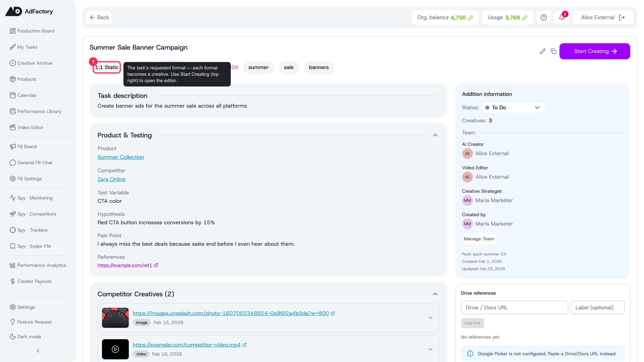Click the sale tag
The width and height of the screenshot is (644, 362).
click(288, 67)
